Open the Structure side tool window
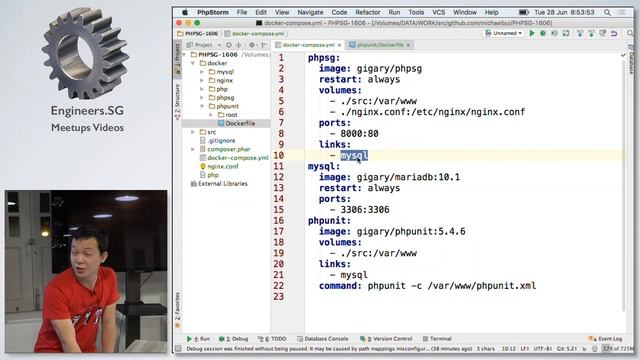Viewport: 640px width, 360px height. pos(178,102)
